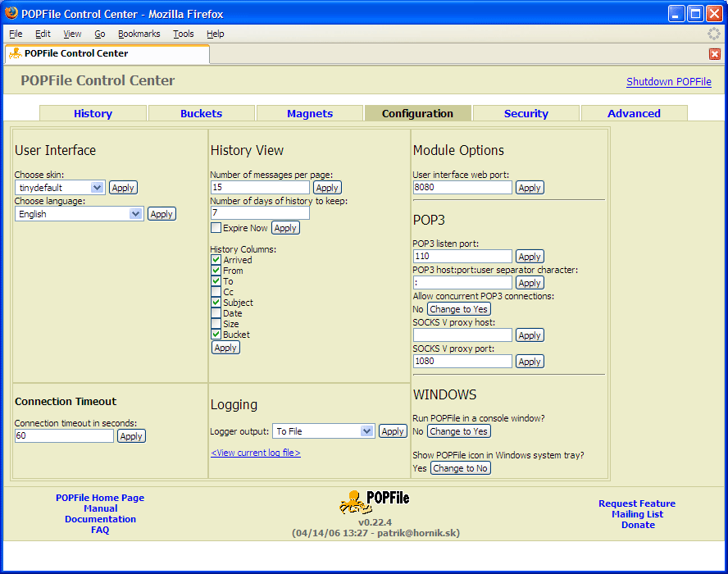Open the Tools menu
This screenshot has height=574, width=728.
184,34
